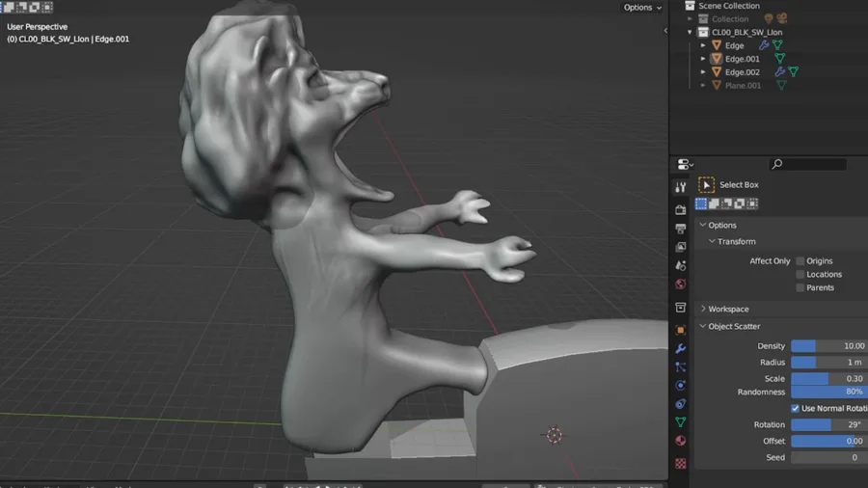The height and width of the screenshot is (488, 868).
Task: Enable Affect Only Parents checkbox
Action: 800,287
